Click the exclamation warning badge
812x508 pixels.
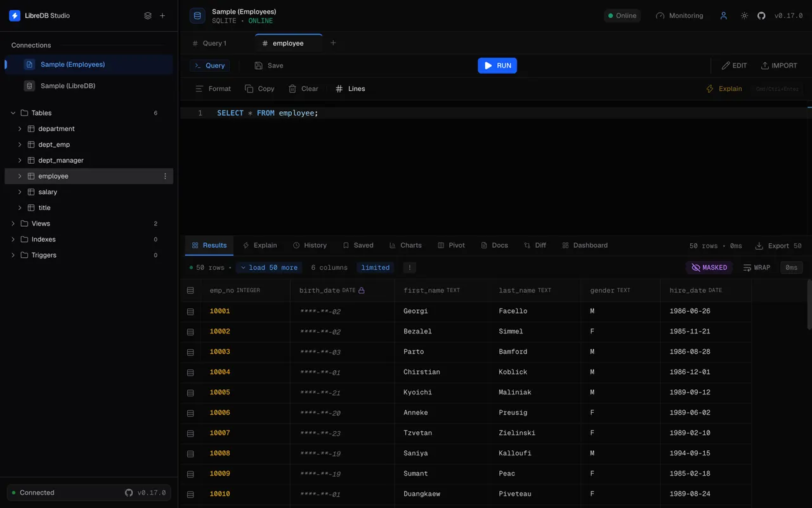click(409, 268)
